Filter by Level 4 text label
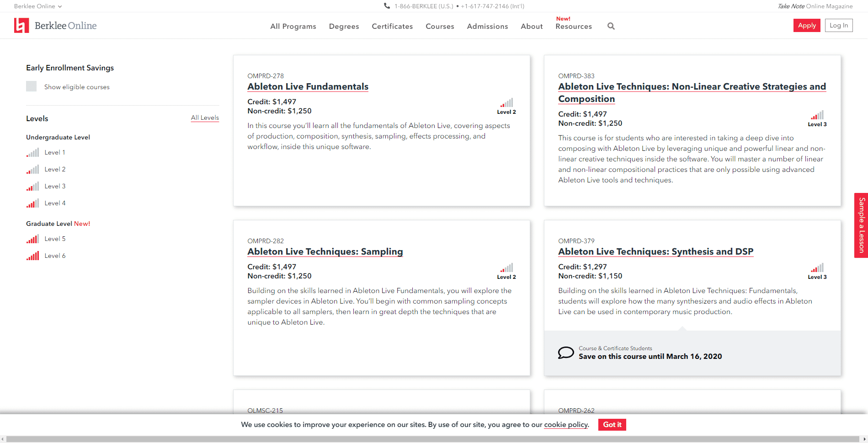Viewport: 868px width, 443px height. 55,203
